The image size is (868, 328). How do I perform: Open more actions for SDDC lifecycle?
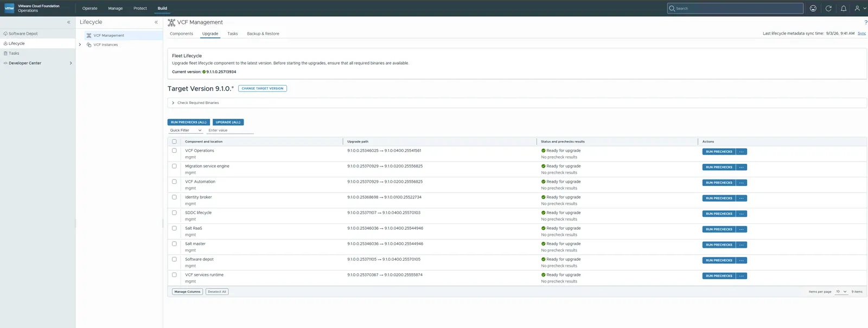click(x=741, y=214)
